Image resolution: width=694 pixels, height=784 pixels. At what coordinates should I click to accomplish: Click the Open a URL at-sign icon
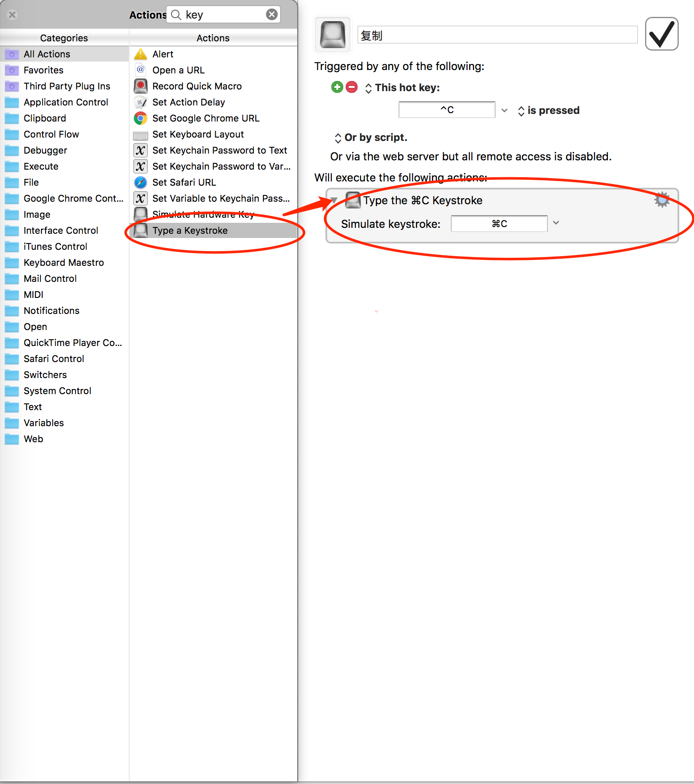tap(141, 70)
